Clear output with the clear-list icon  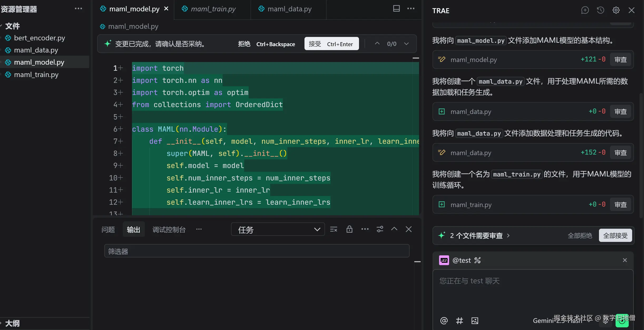pyautogui.click(x=333, y=229)
